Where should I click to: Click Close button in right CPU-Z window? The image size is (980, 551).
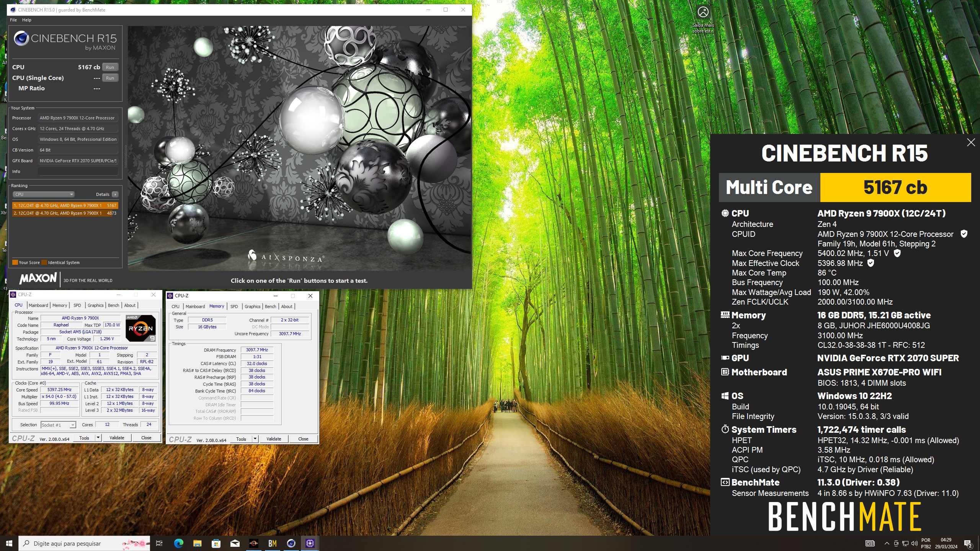(x=303, y=439)
